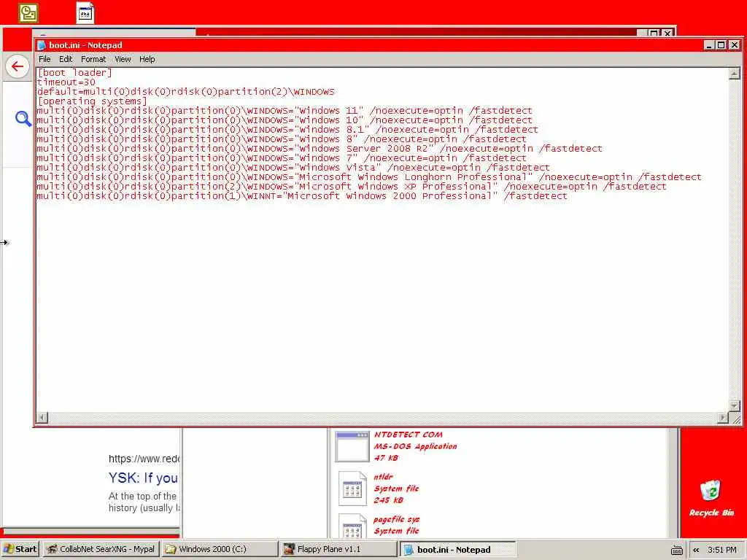Open the View menu in Notepad
The height and width of the screenshot is (560, 747).
123,59
